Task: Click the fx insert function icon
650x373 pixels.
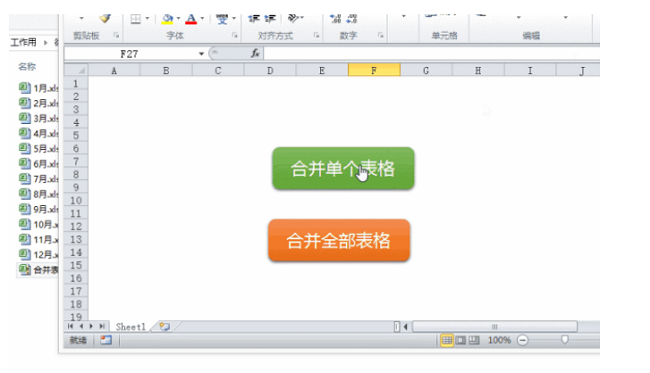Action: click(x=255, y=53)
